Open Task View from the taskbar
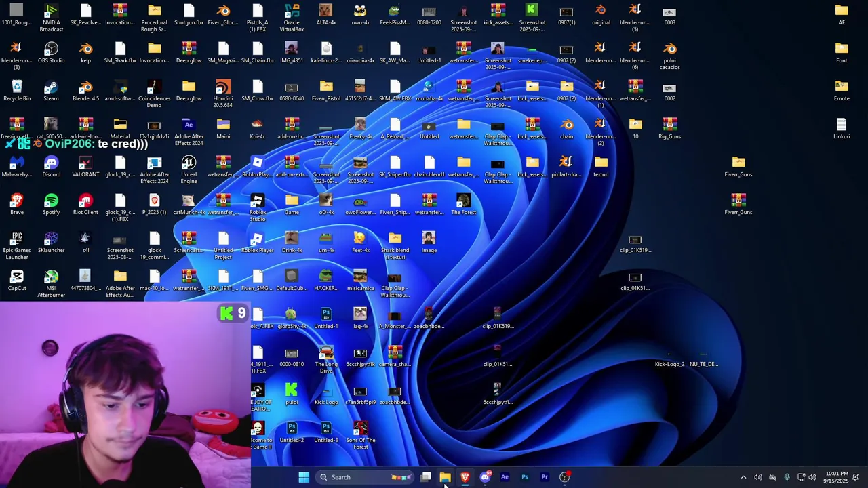 coord(425,477)
